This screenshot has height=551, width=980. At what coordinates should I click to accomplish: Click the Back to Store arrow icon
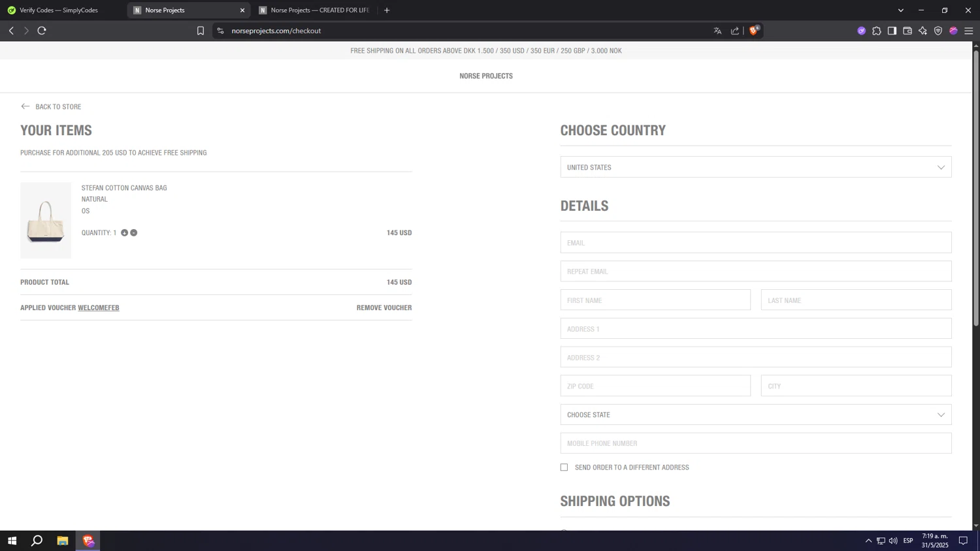(25, 106)
